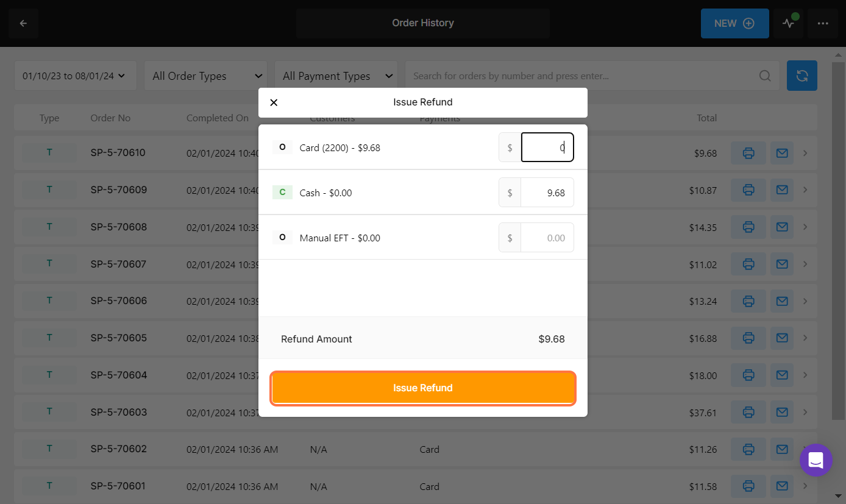This screenshot has height=504, width=846.
Task: Click the Cash refund amount field
Action: tap(547, 193)
